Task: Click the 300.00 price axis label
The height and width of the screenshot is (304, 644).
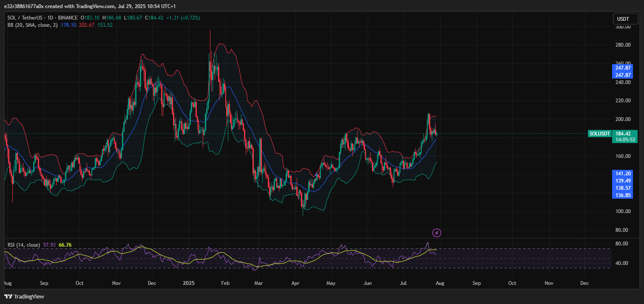Action: tap(623, 27)
